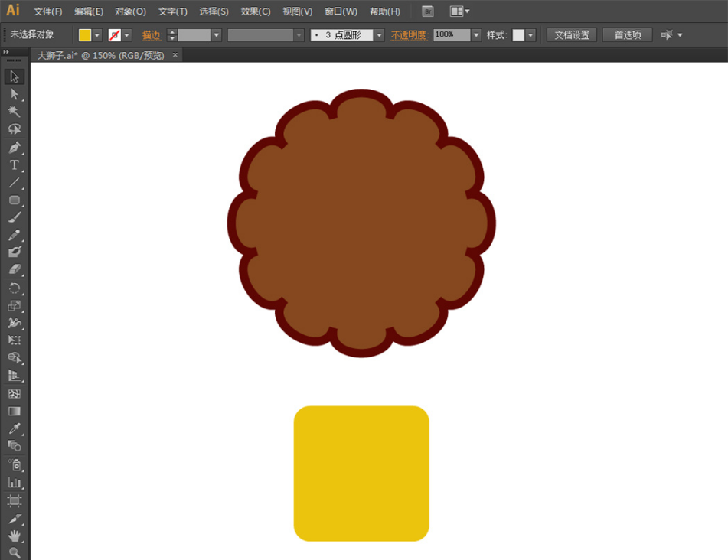Select the Gradient tool
This screenshot has width=728, height=560.
[x=14, y=411]
